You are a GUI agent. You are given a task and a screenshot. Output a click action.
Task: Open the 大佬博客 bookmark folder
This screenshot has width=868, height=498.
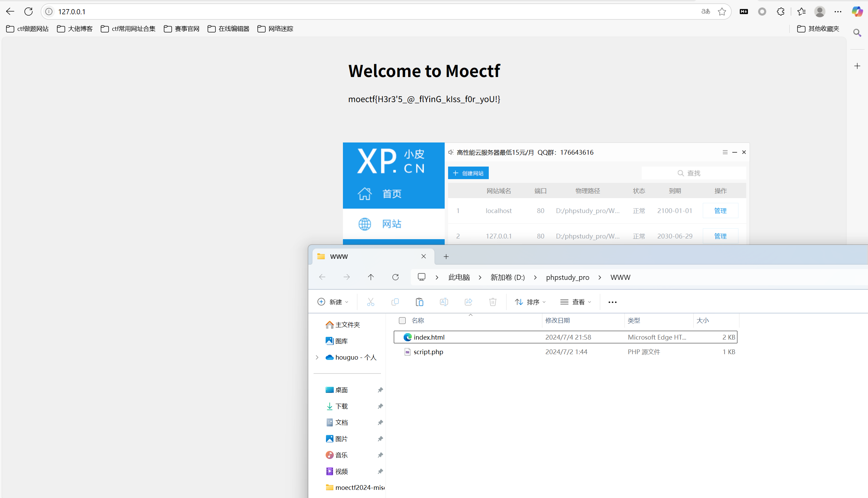click(x=75, y=29)
